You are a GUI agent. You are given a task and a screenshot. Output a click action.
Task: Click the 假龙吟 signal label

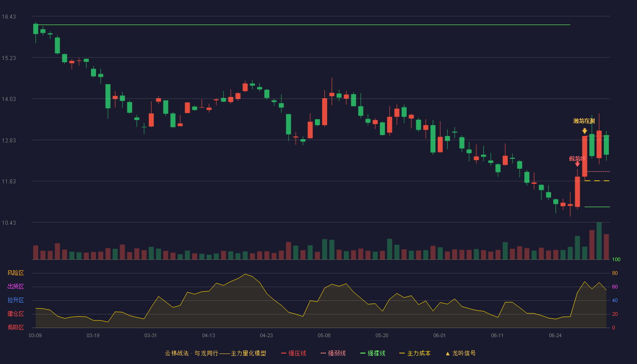click(577, 158)
